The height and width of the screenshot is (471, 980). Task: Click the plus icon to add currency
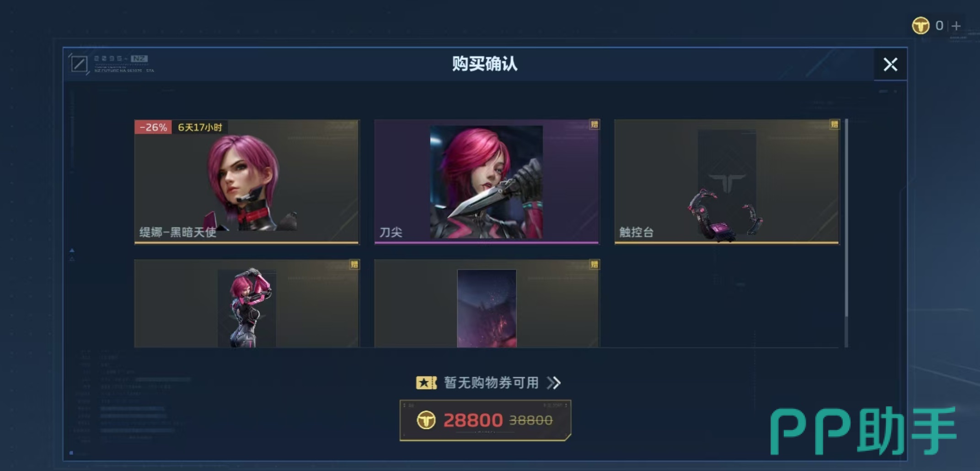tap(956, 26)
